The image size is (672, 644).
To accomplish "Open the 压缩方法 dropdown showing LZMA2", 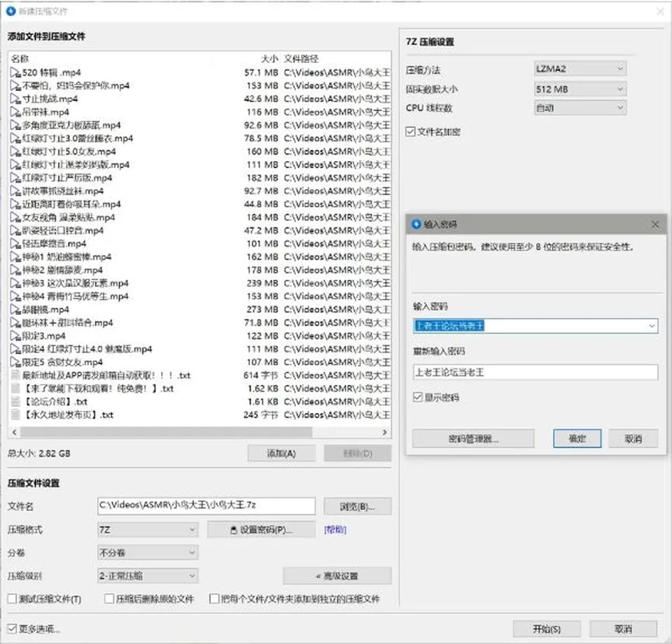I will click(x=580, y=69).
